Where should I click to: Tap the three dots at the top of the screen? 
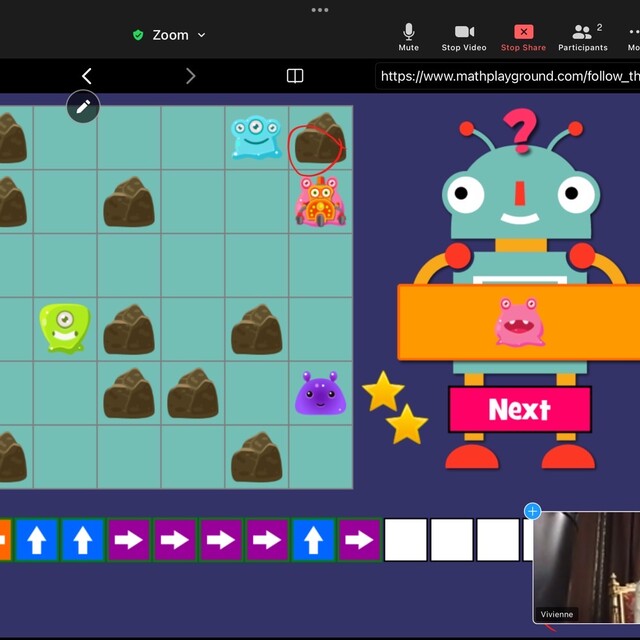click(x=320, y=10)
